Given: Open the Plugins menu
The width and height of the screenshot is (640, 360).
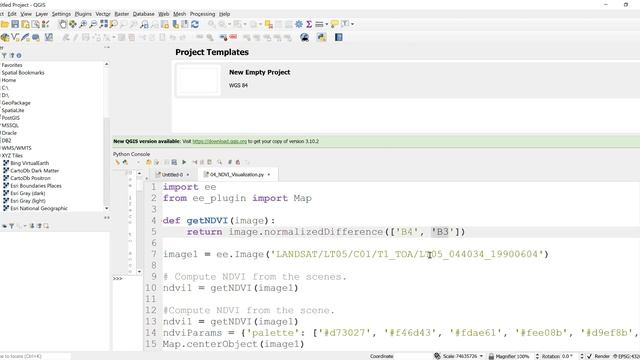Looking at the screenshot, I should point(83,14).
